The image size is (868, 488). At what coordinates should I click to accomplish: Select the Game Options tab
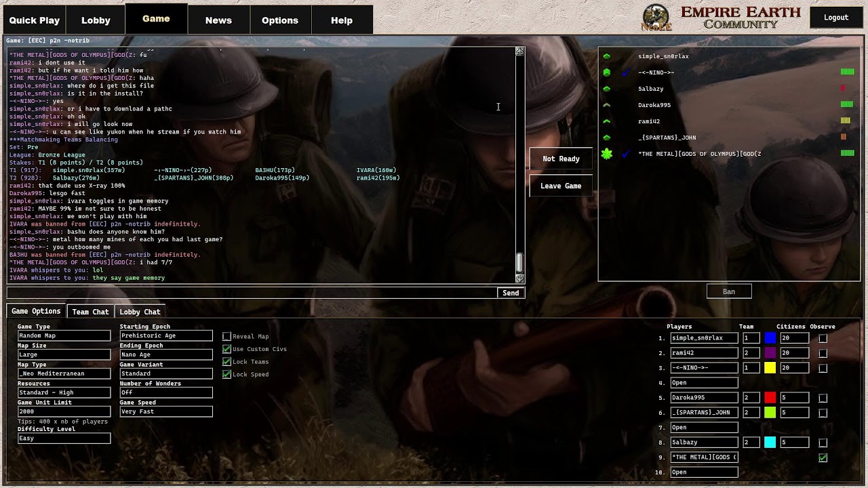(x=36, y=311)
